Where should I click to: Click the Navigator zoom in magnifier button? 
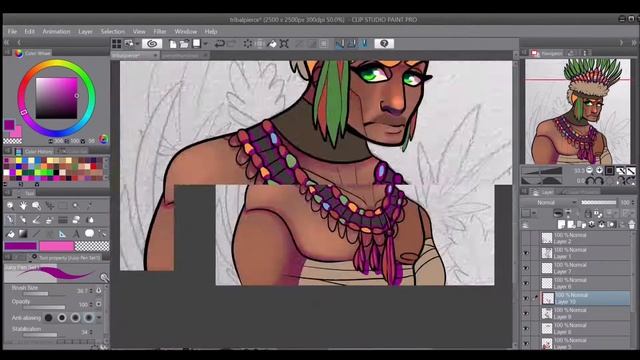pos(599,171)
